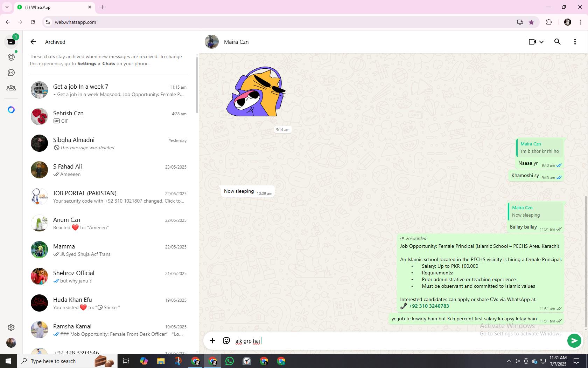Screen dimensions: 588x368
Task: Open the Channels icon in sidebar
Action: (x=11, y=73)
